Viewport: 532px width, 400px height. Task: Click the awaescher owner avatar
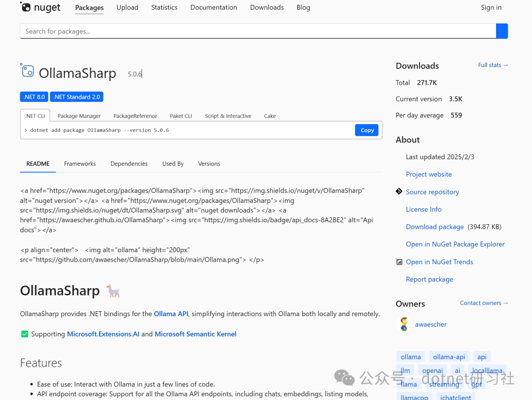[404, 324]
